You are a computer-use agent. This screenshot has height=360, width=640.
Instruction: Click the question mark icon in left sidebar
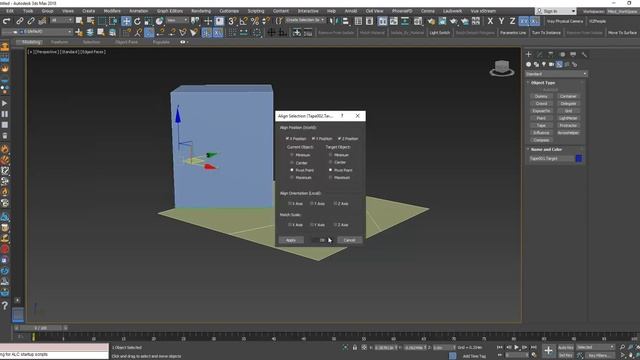pyautogui.click(x=5, y=305)
